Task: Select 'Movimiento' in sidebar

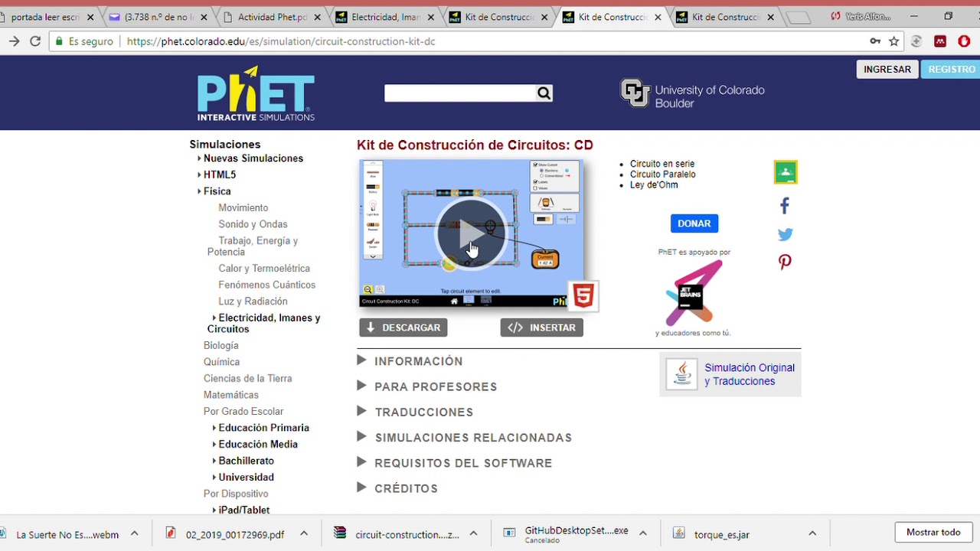Action: [x=243, y=207]
